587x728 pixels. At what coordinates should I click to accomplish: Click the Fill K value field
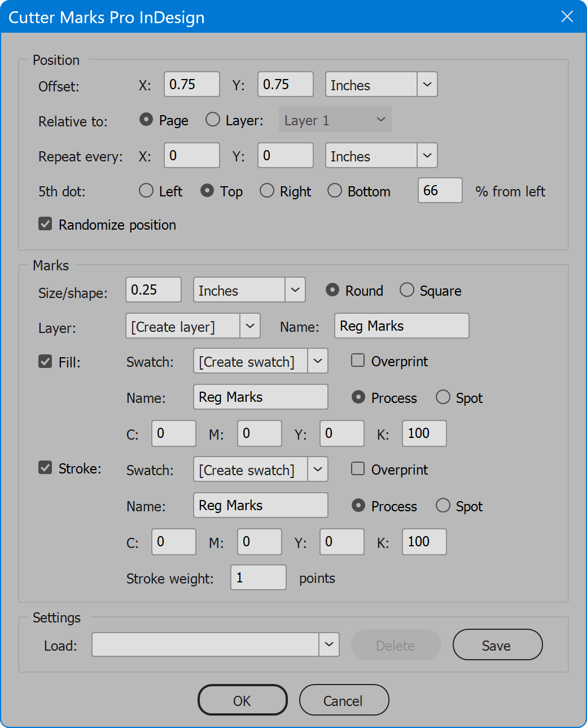point(424,433)
